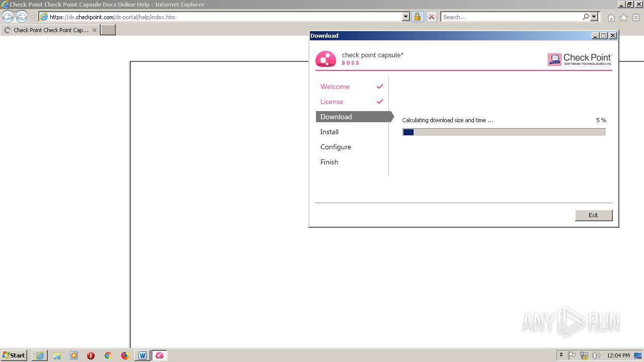Click the Capsule Docs pink logo icon
Viewport: 644px width, 362px height.
326,59
